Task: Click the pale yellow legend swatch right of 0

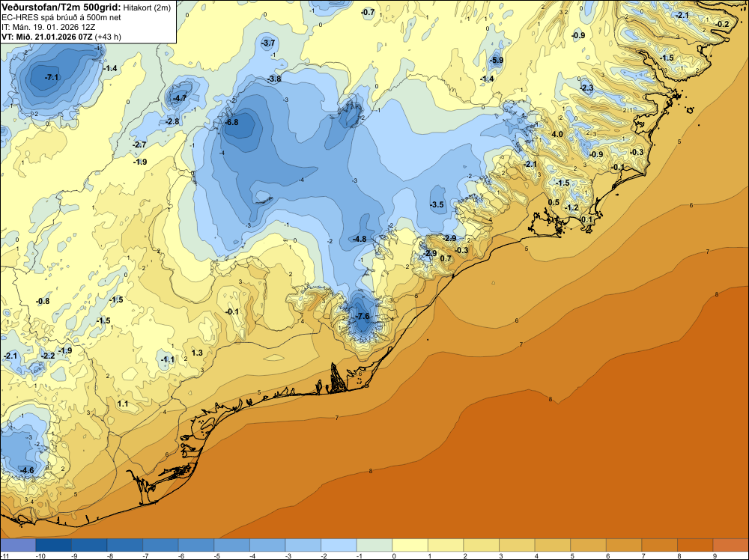Action: pyautogui.click(x=410, y=545)
